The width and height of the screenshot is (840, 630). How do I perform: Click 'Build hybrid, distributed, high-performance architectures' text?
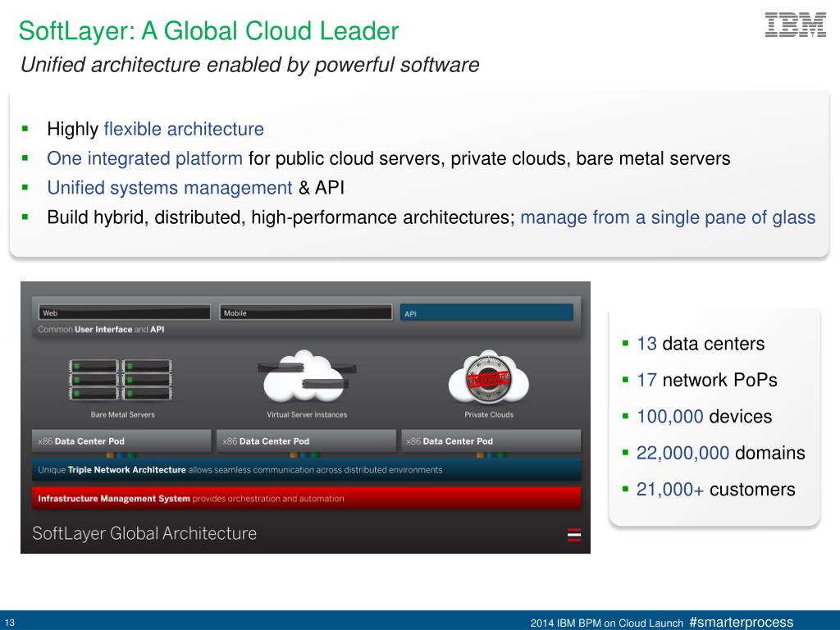281,217
